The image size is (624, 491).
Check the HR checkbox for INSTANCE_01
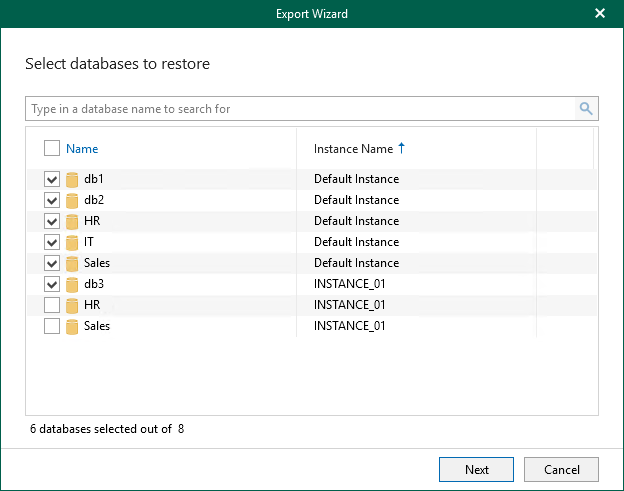tap(52, 305)
